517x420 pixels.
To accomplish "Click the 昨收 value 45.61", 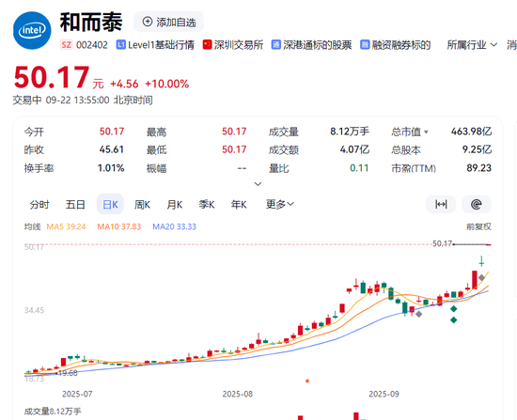I will pyautogui.click(x=112, y=149).
